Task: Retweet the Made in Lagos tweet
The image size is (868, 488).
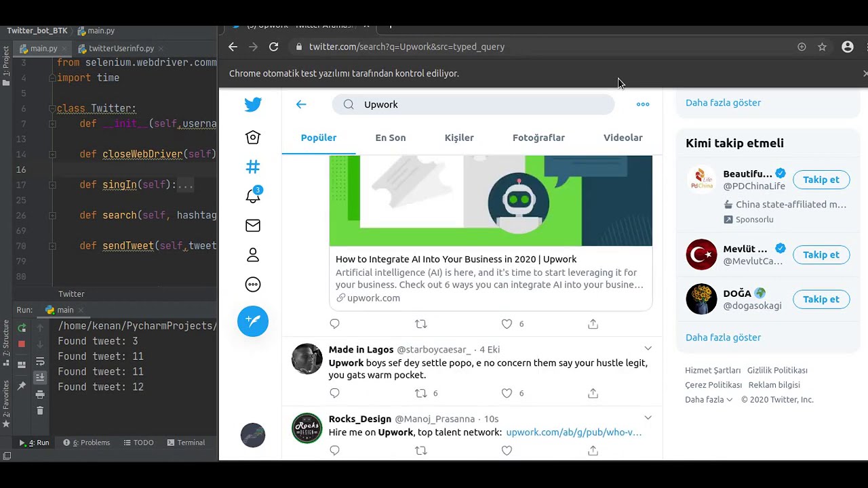Action: [420, 393]
